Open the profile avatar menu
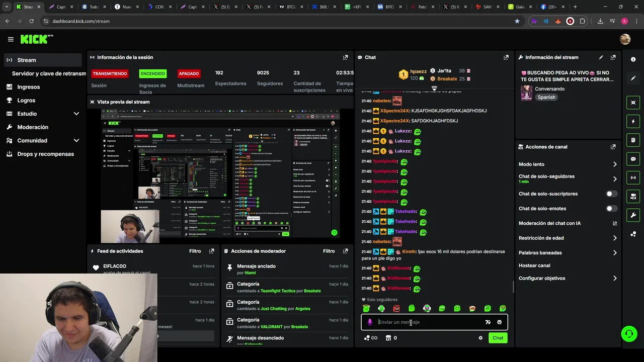The width and height of the screenshot is (644, 362). click(x=625, y=39)
